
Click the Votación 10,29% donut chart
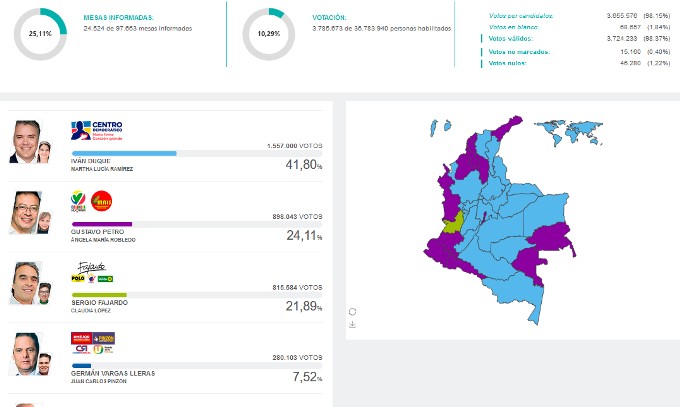coord(269,33)
